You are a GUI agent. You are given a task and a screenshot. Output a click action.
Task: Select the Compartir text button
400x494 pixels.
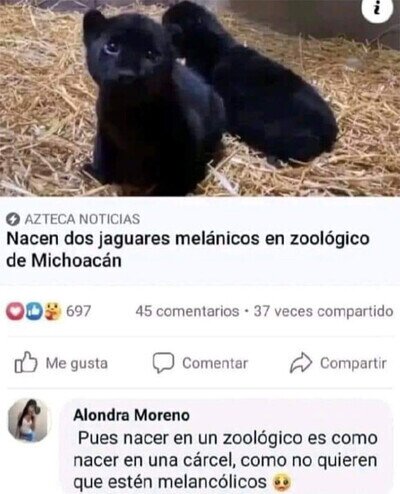pyautogui.click(x=353, y=363)
